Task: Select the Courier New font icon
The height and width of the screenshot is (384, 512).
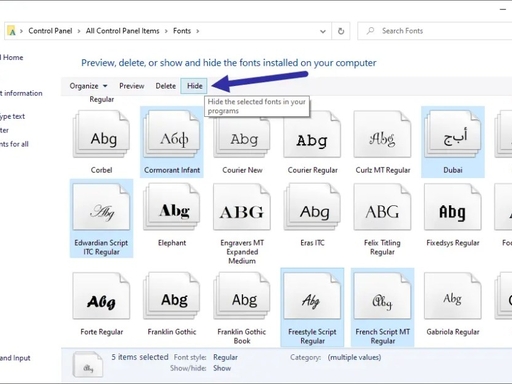Action: [x=242, y=135]
